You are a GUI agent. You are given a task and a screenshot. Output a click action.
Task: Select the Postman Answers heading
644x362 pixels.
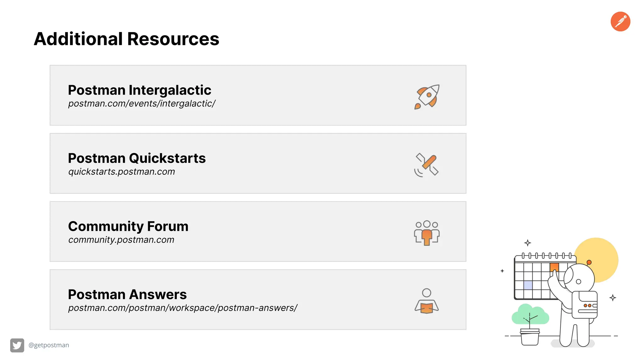pyautogui.click(x=127, y=294)
